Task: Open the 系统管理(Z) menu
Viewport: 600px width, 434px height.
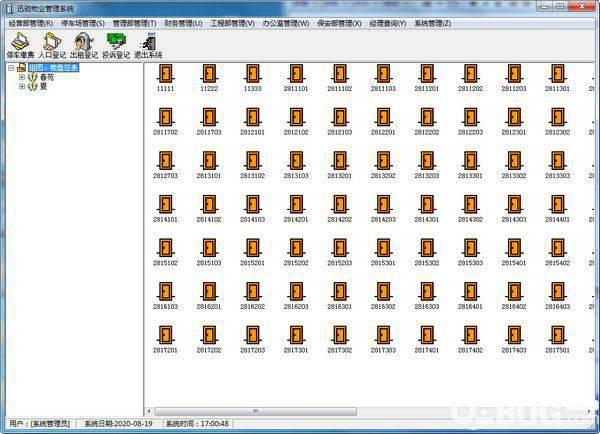Action: point(433,23)
